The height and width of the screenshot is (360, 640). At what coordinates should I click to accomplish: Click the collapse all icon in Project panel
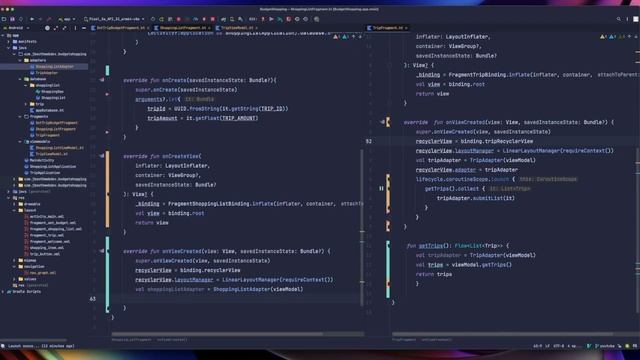pyautogui.click(x=64, y=28)
